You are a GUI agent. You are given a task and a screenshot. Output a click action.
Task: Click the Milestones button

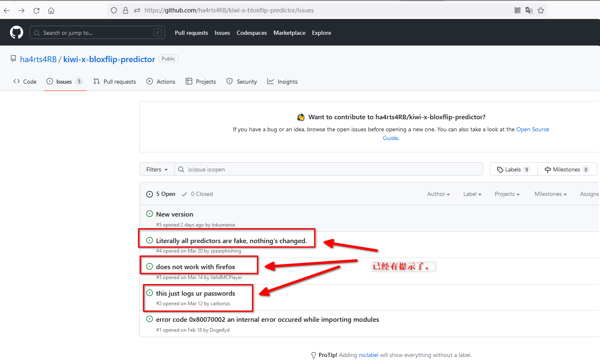566,169
